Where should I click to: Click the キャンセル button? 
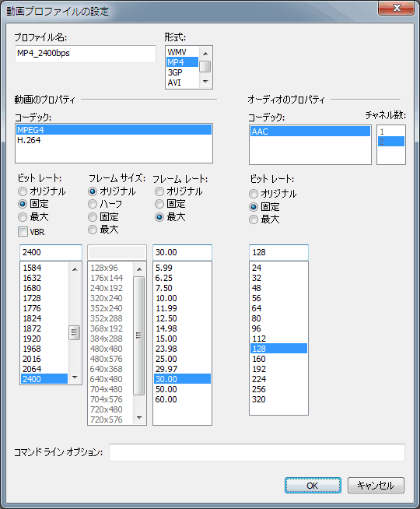click(376, 486)
